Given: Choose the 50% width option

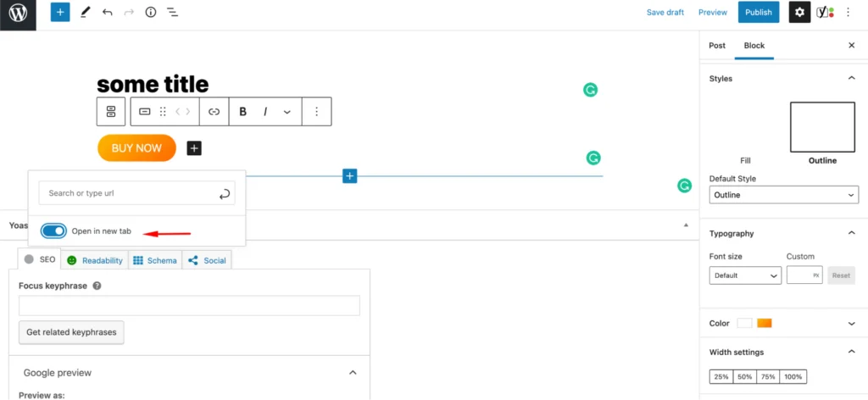Looking at the screenshot, I should click(x=746, y=376).
